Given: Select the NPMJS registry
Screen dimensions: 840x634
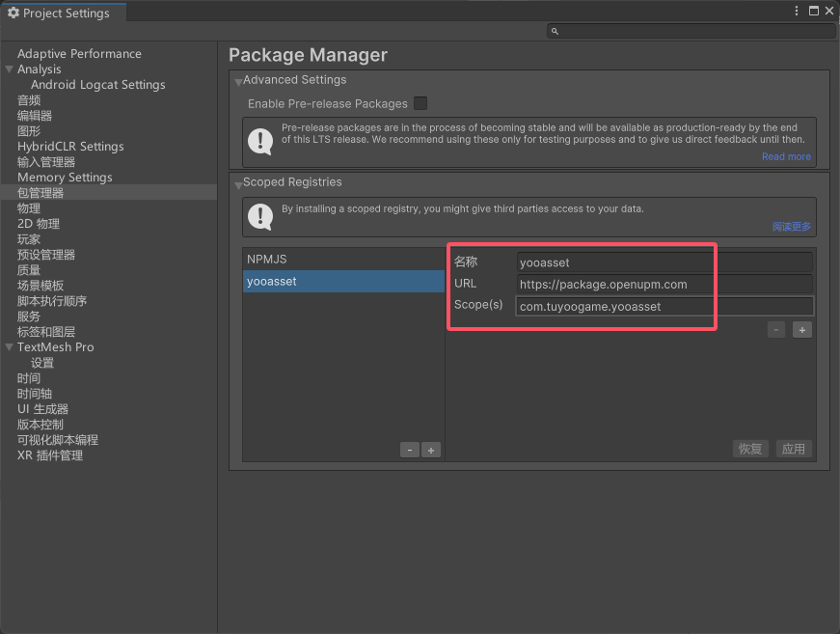Looking at the screenshot, I should coord(267,260).
